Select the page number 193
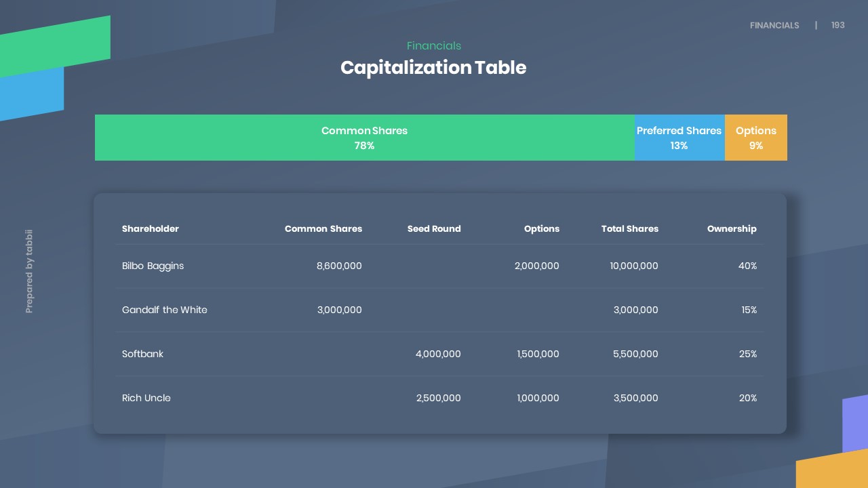The height and width of the screenshot is (488, 868). tap(838, 25)
